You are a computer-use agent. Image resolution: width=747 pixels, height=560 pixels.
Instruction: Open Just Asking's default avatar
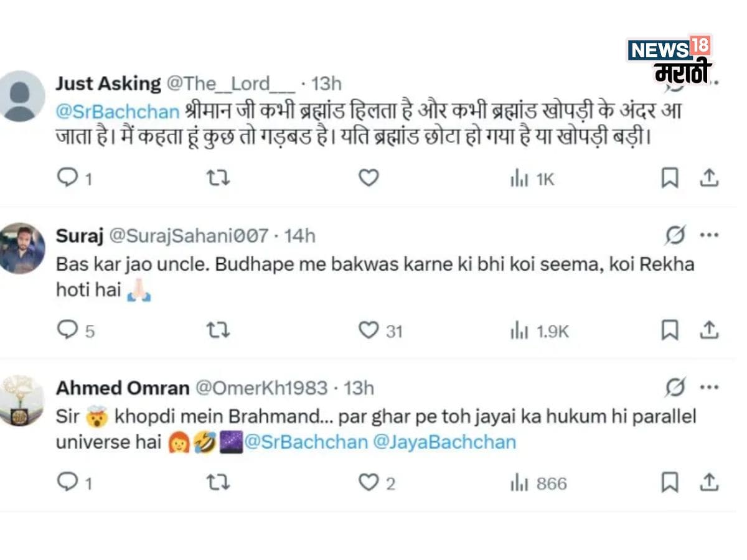[x=22, y=96]
